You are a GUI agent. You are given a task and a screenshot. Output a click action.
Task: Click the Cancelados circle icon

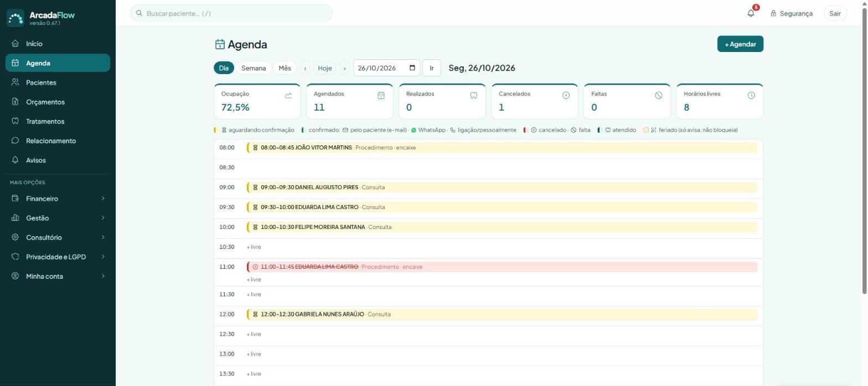pyautogui.click(x=566, y=95)
